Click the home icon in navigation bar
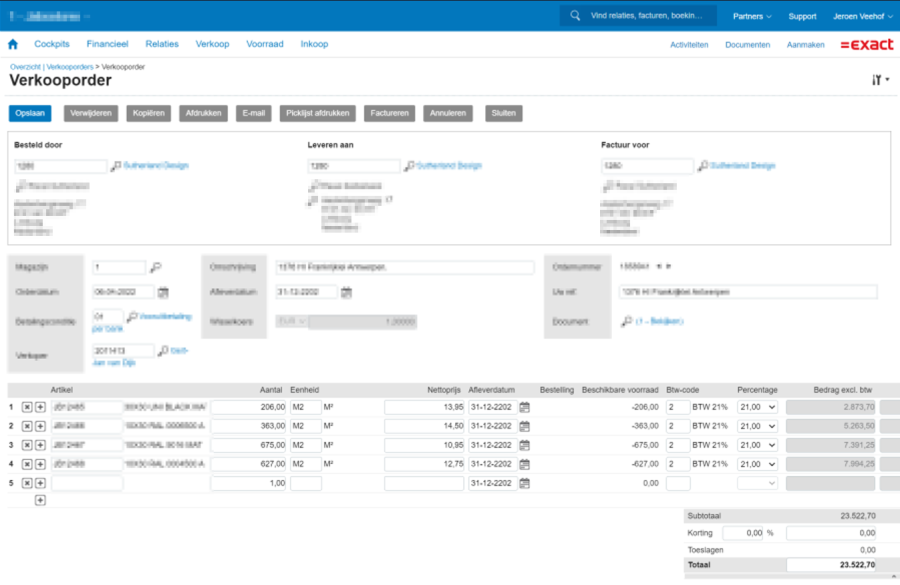 (x=13, y=44)
